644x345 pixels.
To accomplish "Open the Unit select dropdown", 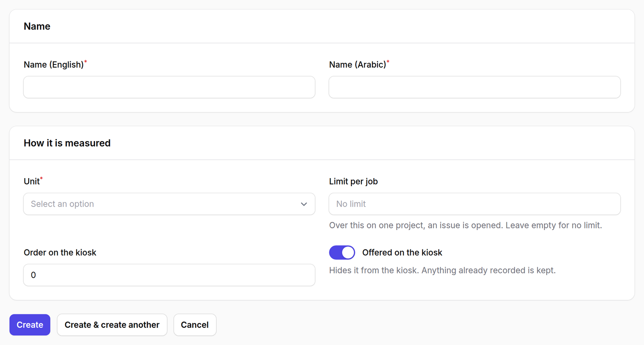I will (169, 204).
